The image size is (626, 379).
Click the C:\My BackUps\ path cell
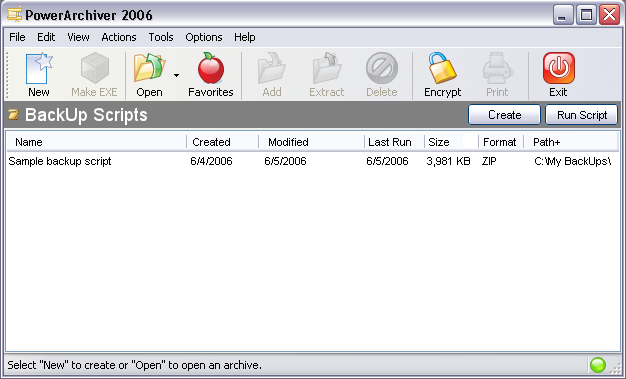573,161
